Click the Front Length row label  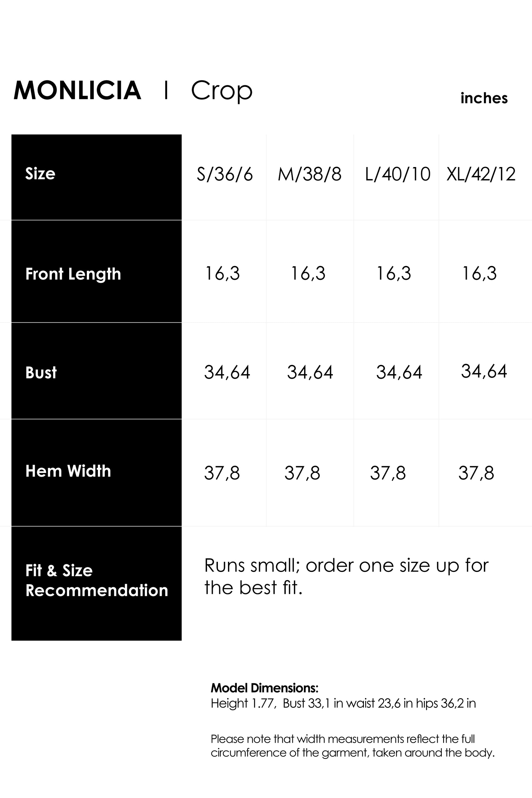73,274
